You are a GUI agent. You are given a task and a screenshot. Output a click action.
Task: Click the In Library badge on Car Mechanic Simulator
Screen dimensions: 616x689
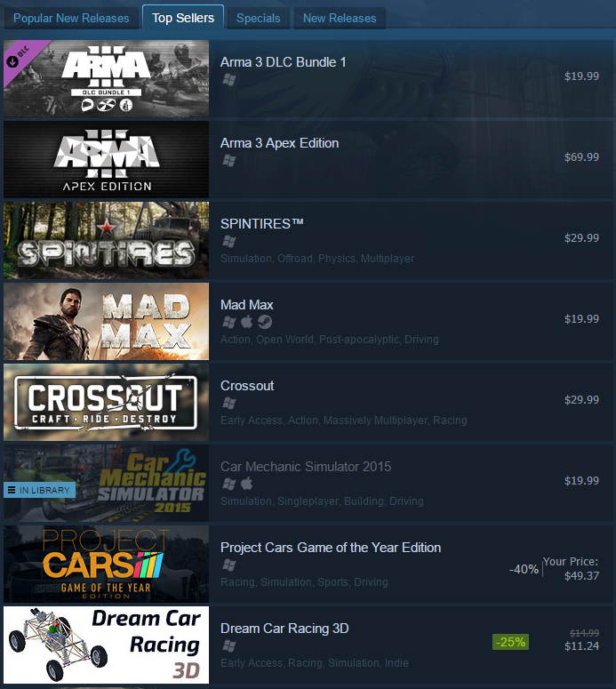(39, 490)
